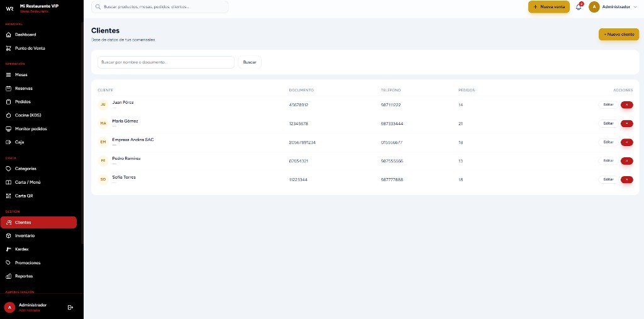The image size is (644, 319).
Task: Click the Nuevo cliente button
Action: pos(619,35)
